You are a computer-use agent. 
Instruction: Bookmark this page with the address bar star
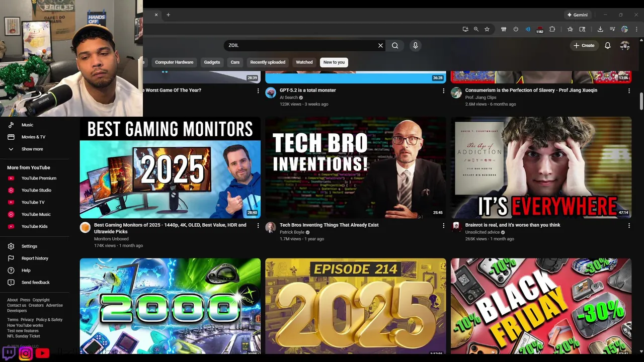pos(487,29)
